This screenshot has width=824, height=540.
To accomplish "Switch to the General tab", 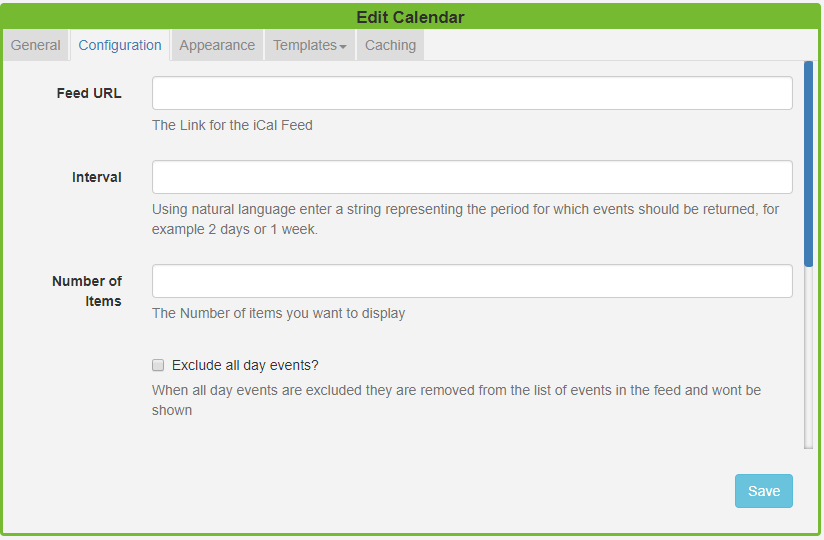I will coord(36,45).
